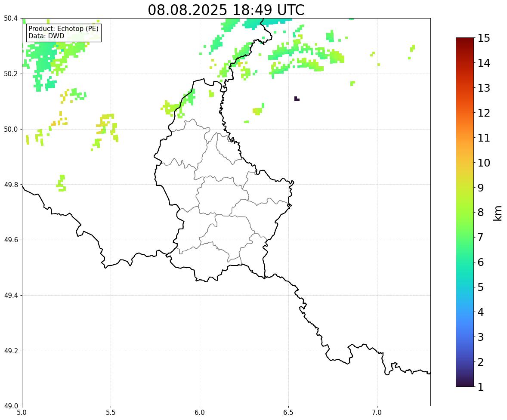The image size is (507, 420).
Task: Click the colorbar tick label 4
Action: [x=480, y=312]
